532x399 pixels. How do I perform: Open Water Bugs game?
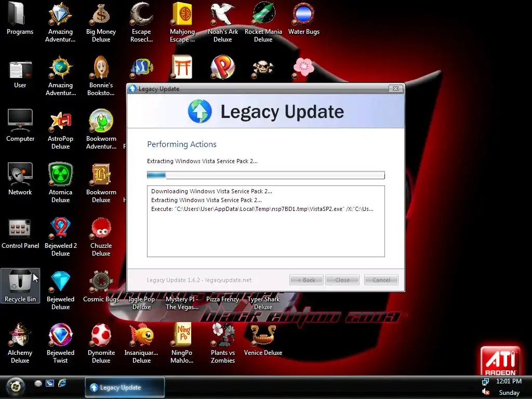coord(303,19)
